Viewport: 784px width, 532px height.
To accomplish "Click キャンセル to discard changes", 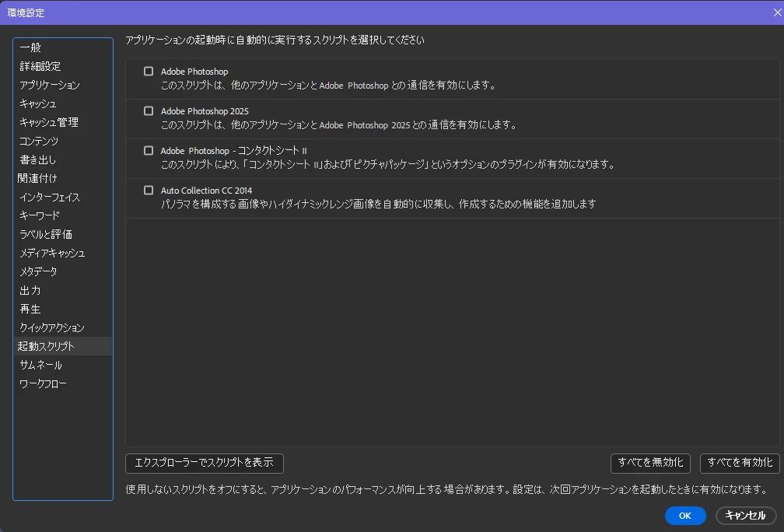I will (745, 516).
